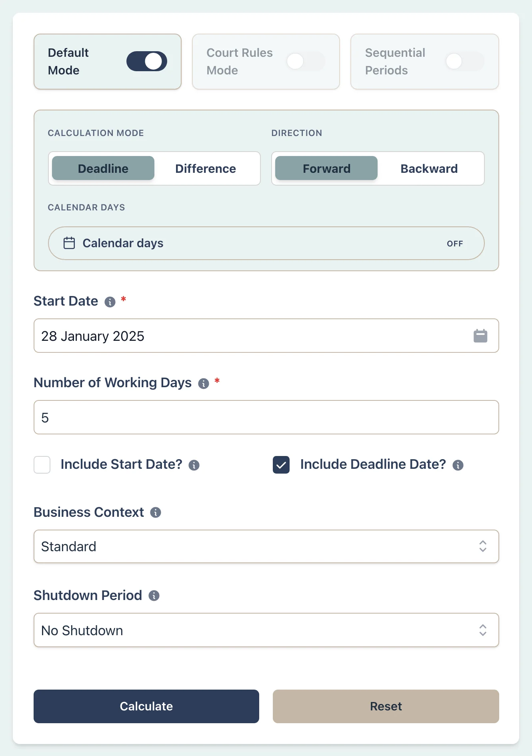Click the info icon next to Include Start Date

click(x=194, y=465)
